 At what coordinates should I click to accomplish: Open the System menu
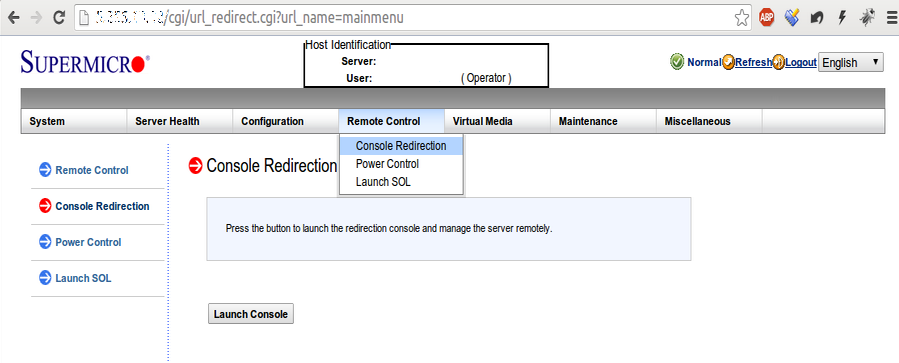coord(73,122)
